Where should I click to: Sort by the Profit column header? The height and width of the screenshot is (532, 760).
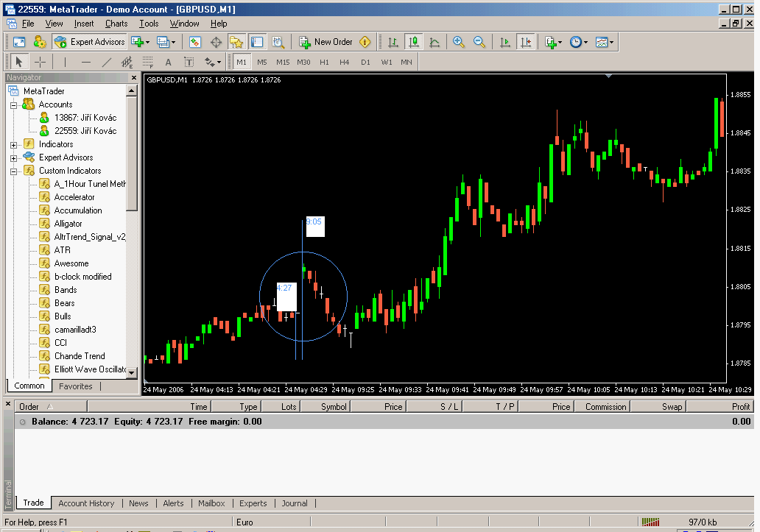click(719, 407)
